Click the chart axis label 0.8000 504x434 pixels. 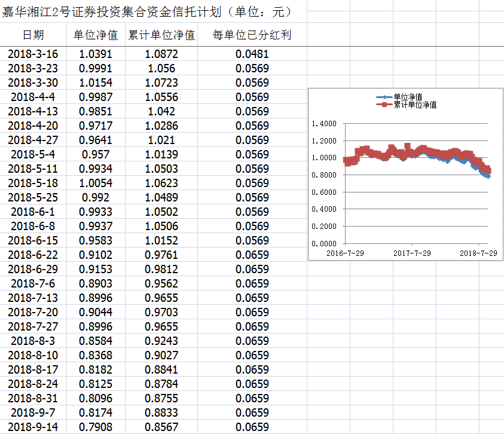pos(324,175)
